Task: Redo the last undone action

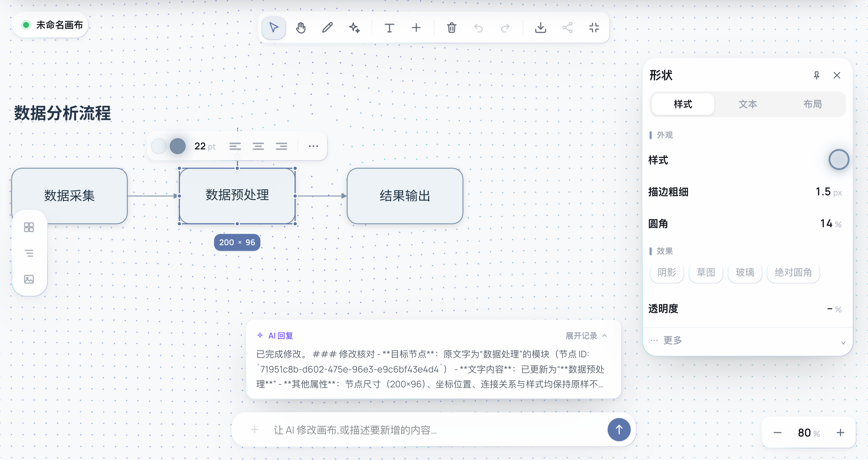Action: pos(505,28)
